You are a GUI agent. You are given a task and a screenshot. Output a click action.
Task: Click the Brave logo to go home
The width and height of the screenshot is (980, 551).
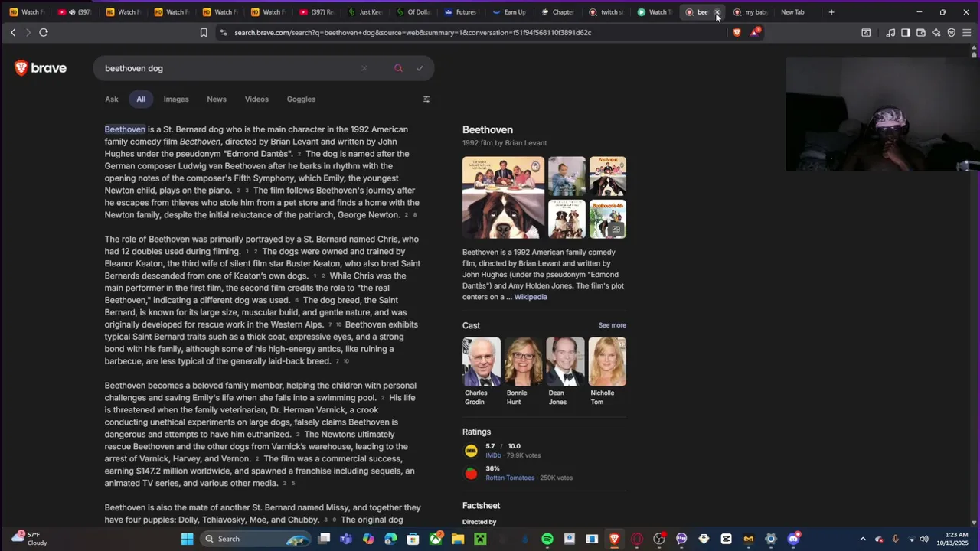coord(41,68)
